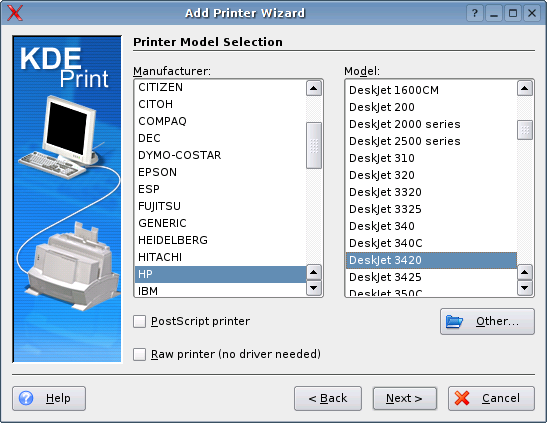Select DeskJet 310 model
This screenshot has width=547, height=423.
click(431, 158)
